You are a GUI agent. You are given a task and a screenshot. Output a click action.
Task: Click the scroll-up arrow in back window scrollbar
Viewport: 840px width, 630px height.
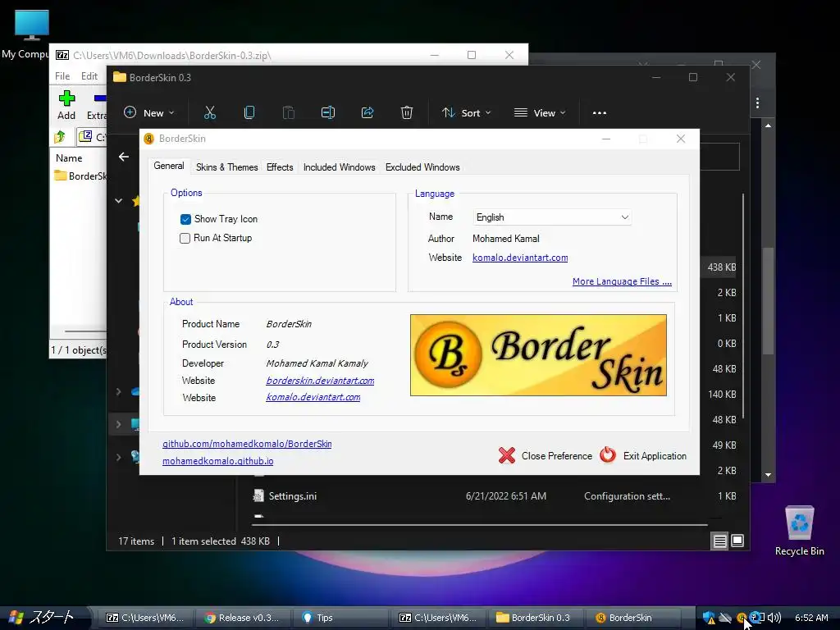coord(768,126)
